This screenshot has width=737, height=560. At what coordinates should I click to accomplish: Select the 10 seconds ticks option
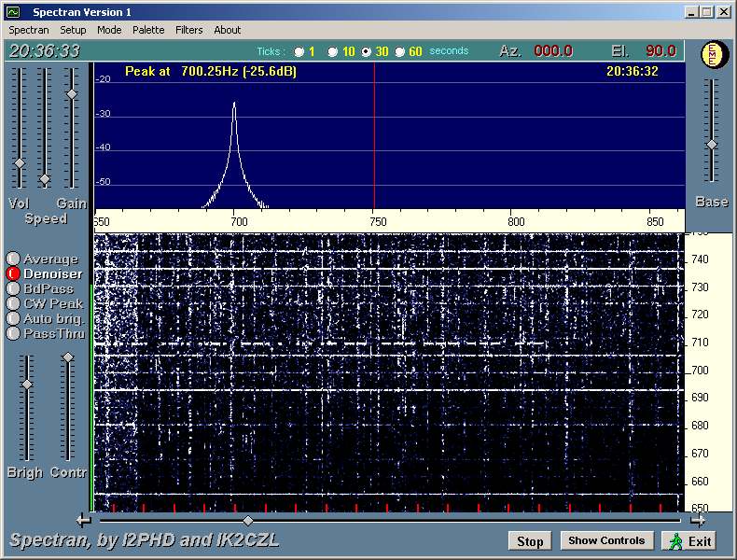coord(332,51)
